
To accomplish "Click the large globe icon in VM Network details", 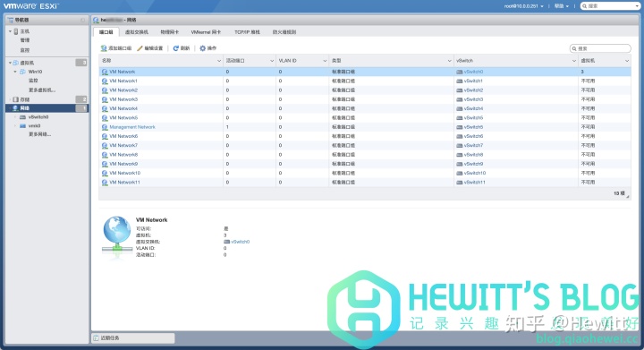I will point(117,235).
